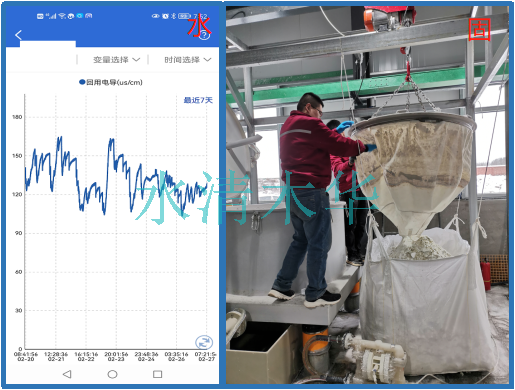The height and width of the screenshot is (390, 515).
Task: Tap the Android recent apps square
Action: click(157, 374)
